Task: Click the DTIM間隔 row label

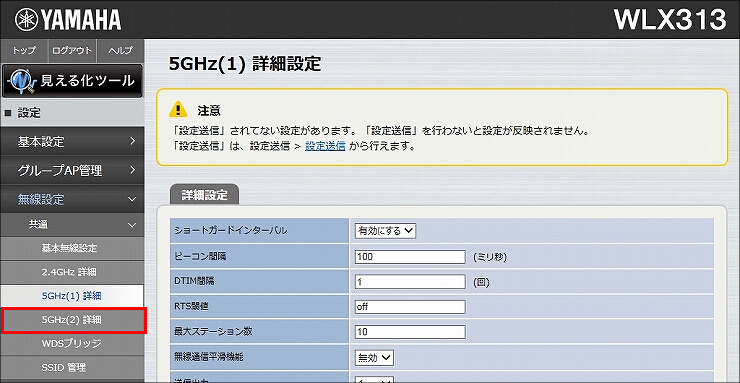Action: tap(194, 282)
